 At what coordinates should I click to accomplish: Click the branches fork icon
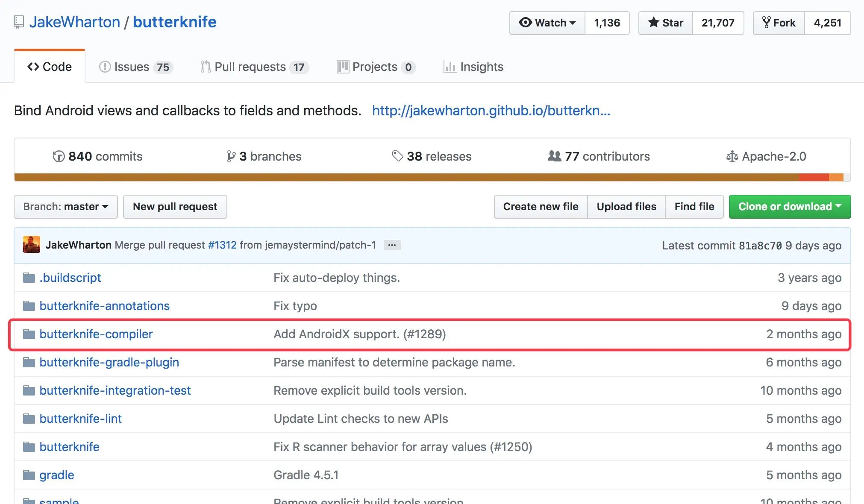(x=231, y=156)
